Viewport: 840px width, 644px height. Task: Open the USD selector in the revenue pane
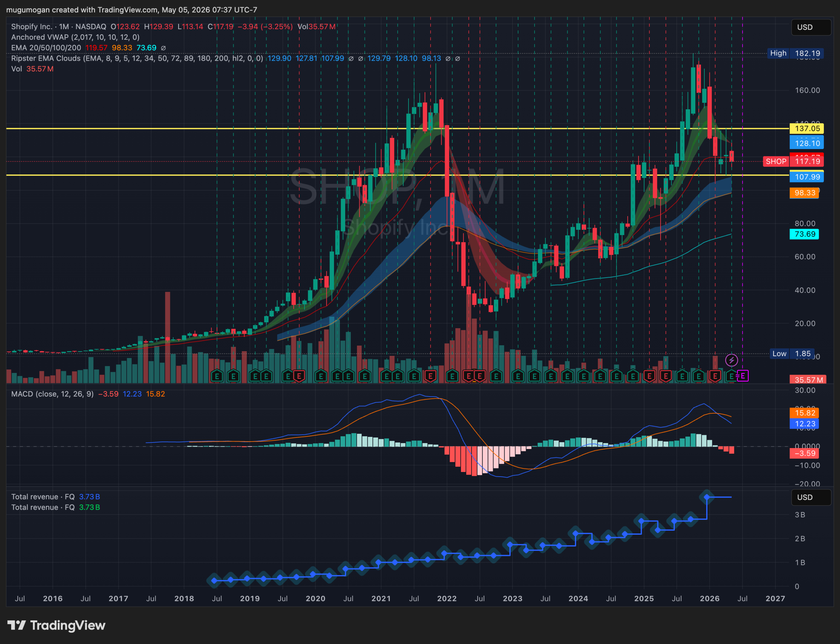tap(811, 497)
